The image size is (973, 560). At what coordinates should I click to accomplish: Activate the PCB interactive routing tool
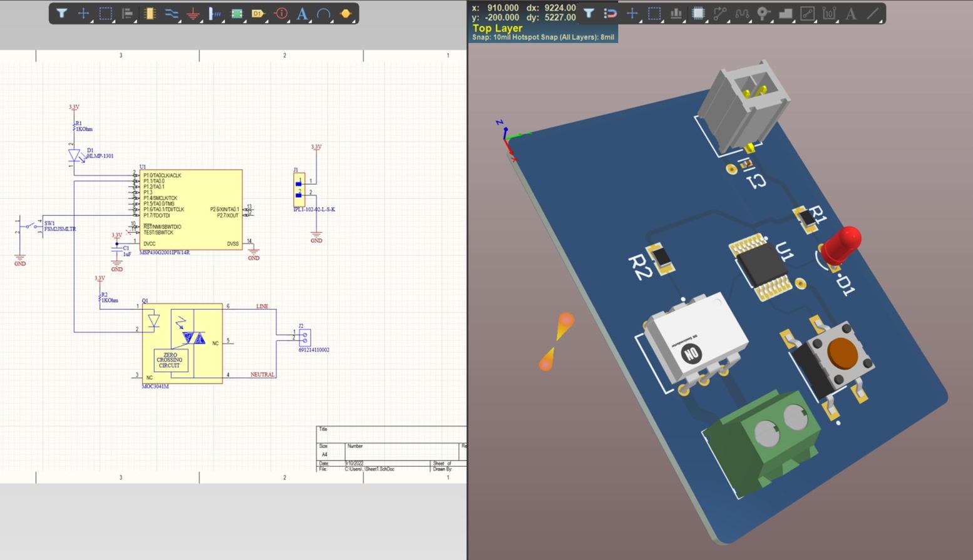click(x=720, y=13)
